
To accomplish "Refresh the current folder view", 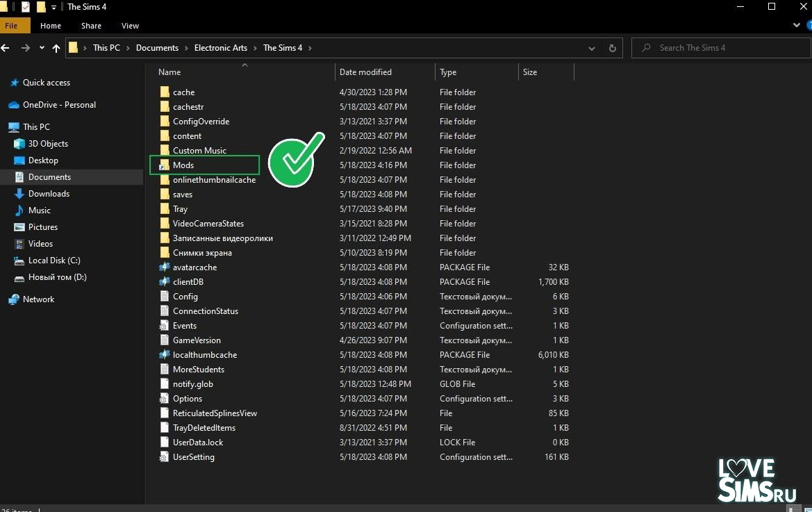I will click(x=613, y=48).
